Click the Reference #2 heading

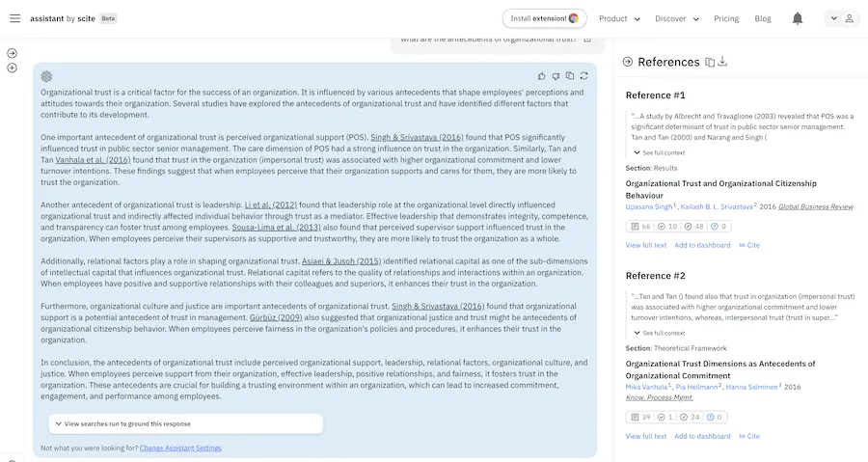coord(656,276)
